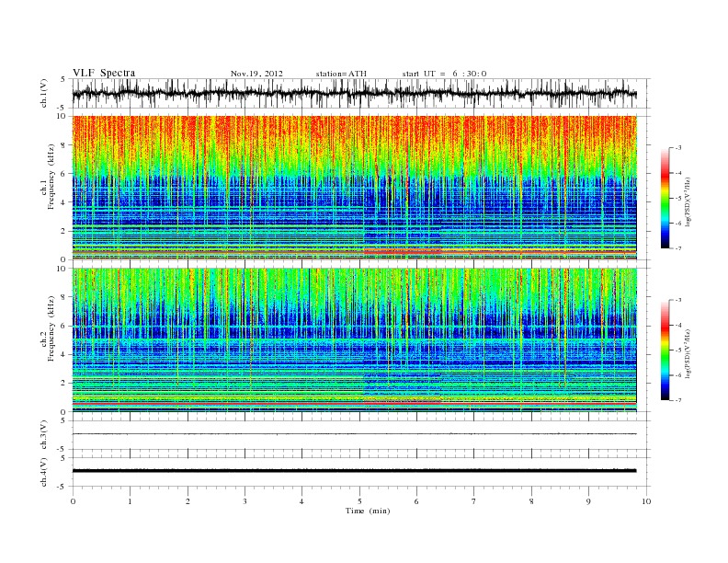Click the ch.1 voltage waveform trace
Viewport: 728px width, 563px height.
pos(354,93)
